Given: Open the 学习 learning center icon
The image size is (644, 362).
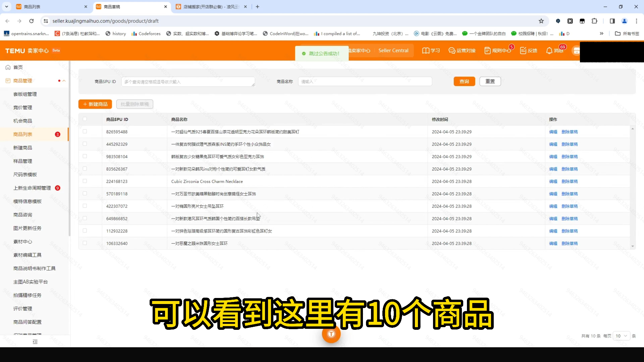Looking at the screenshot, I should (x=431, y=50).
